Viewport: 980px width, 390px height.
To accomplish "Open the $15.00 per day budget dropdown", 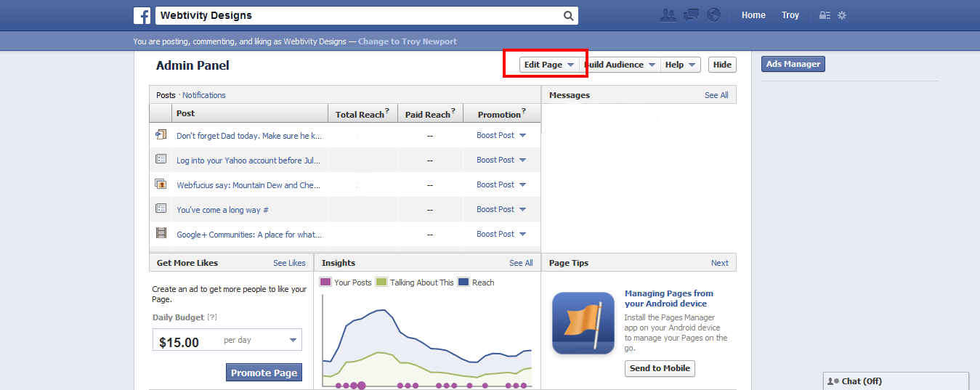I will (x=227, y=340).
